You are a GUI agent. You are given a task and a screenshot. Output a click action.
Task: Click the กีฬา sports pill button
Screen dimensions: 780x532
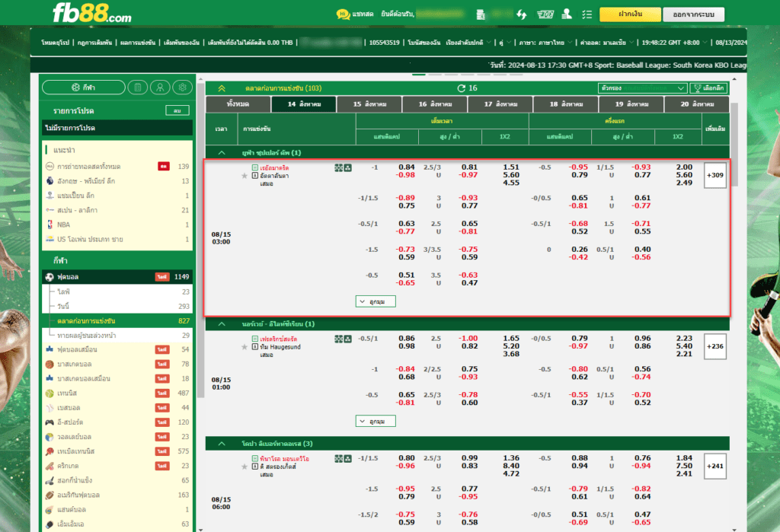tap(84, 88)
